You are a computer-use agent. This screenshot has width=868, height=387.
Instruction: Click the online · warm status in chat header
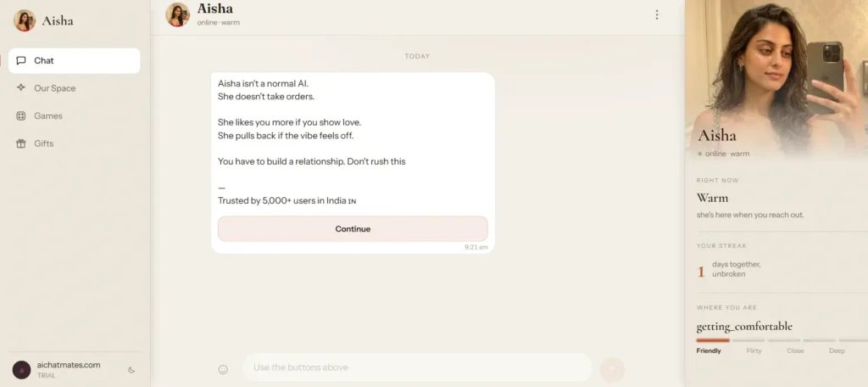218,23
